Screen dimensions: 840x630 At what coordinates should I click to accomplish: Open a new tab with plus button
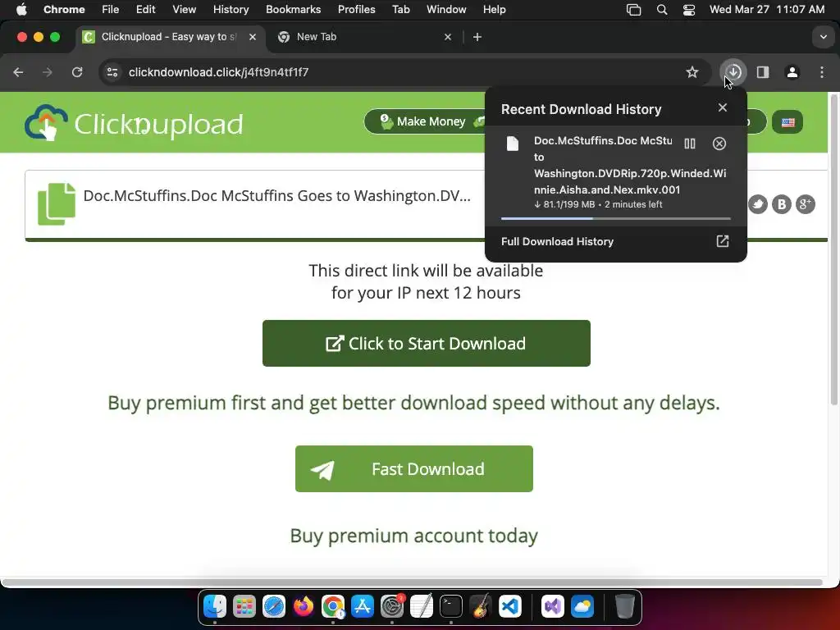point(477,37)
